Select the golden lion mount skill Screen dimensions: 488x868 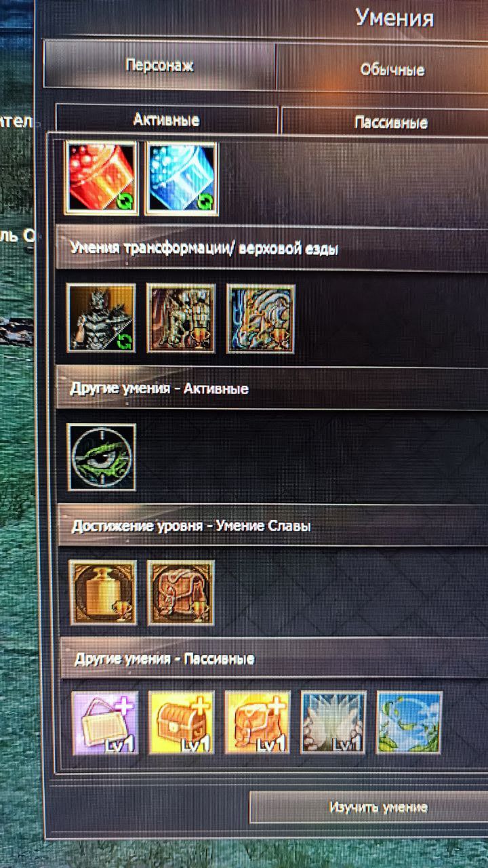[x=261, y=319]
